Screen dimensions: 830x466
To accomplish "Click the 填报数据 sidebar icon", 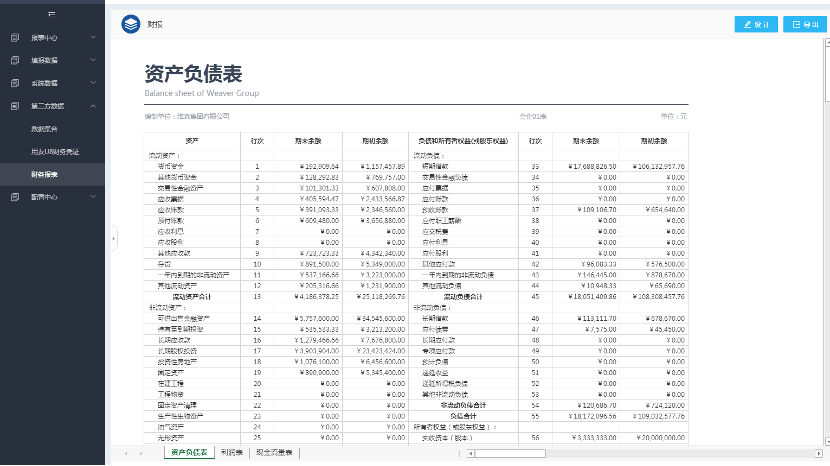I will 15,60.
